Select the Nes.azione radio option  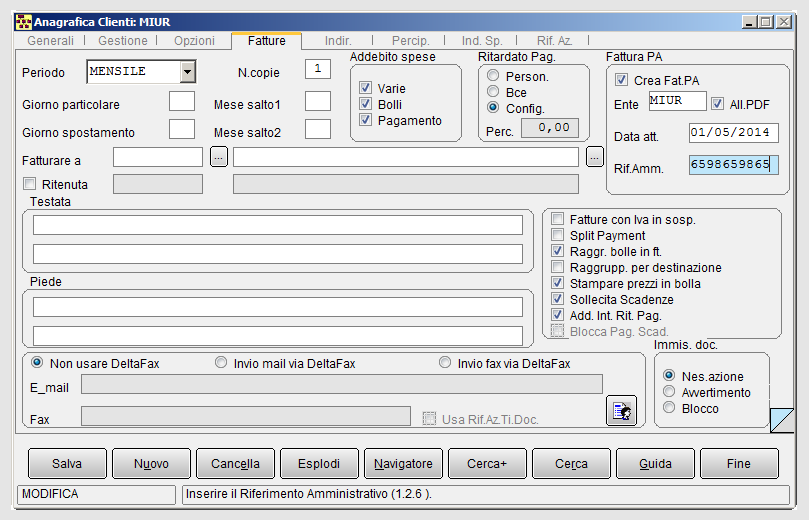click(x=669, y=375)
